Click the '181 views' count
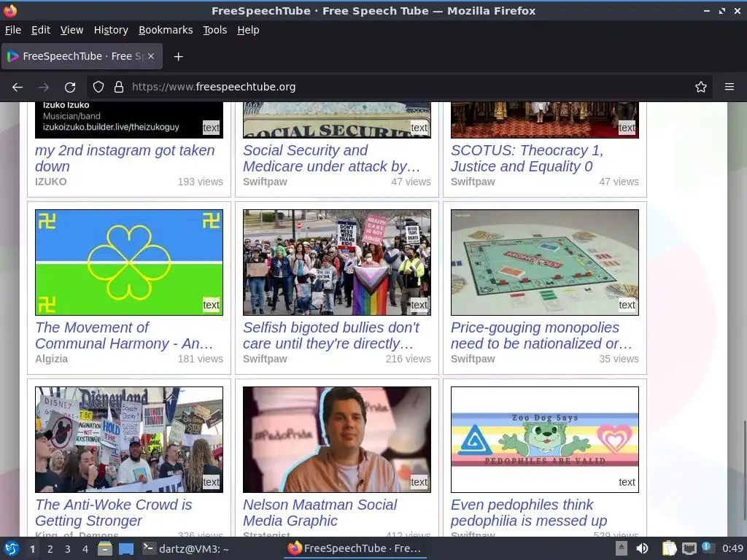 tap(200, 359)
